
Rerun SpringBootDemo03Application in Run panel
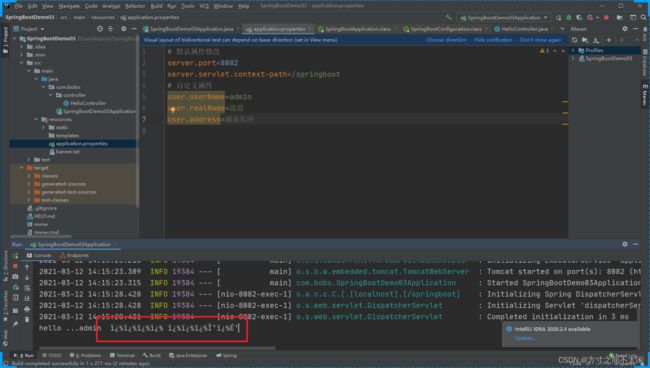(15, 256)
